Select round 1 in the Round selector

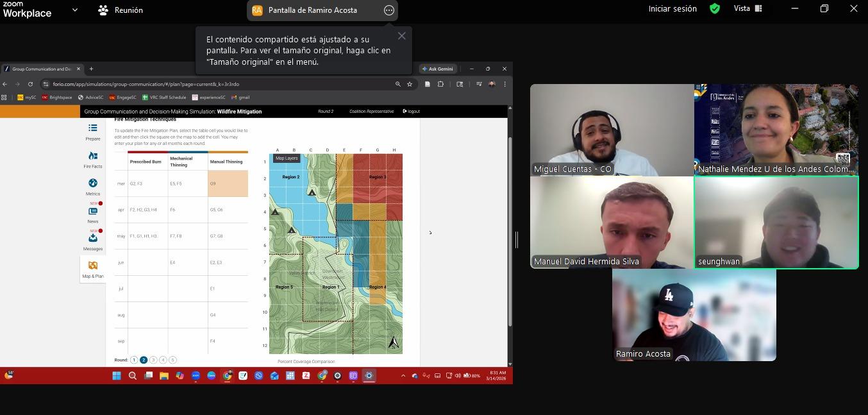point(134,360)
